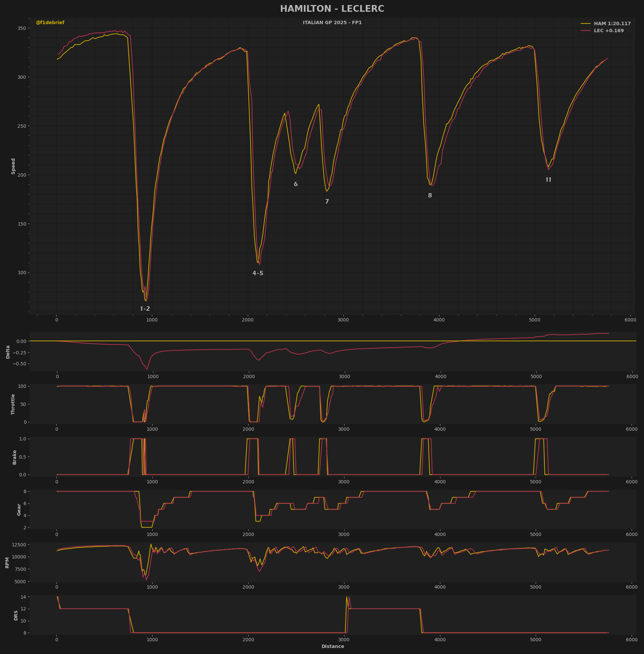
Task: Click the @f1debrief watermark text
Action: point(50,23)
